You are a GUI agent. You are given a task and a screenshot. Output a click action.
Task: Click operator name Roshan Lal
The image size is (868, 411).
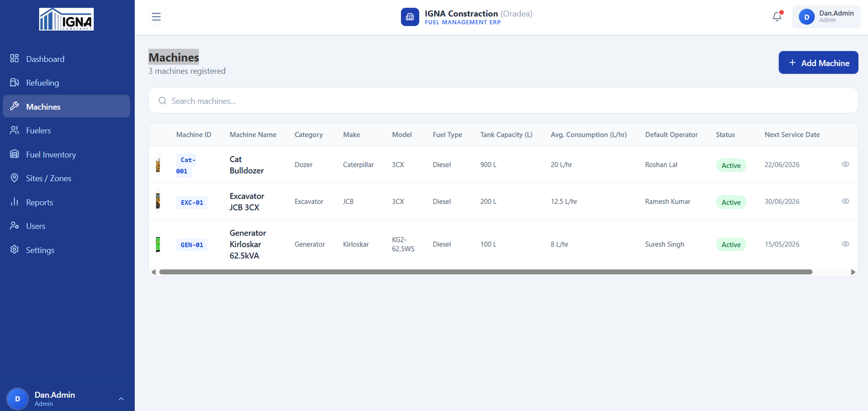pyautogui.click(x=661, y=164)
